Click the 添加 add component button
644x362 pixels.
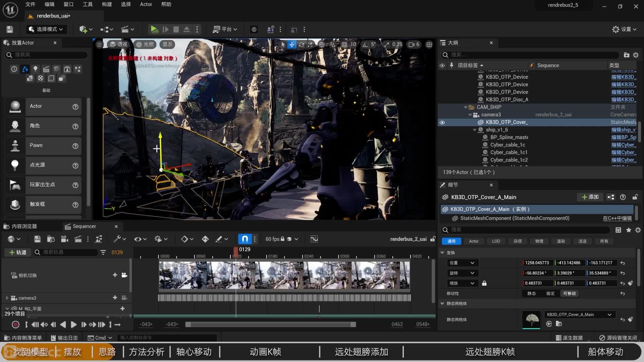coord(590,197)
